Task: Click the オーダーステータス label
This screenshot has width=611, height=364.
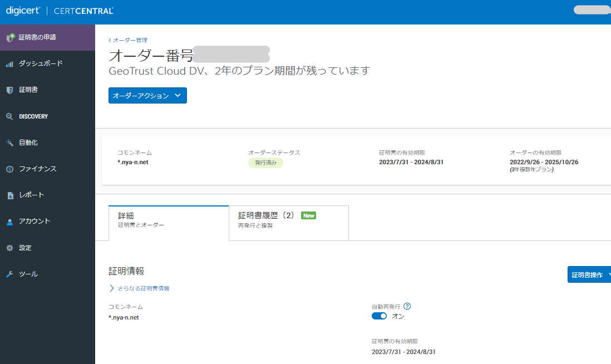Action: tap(274, 153)
